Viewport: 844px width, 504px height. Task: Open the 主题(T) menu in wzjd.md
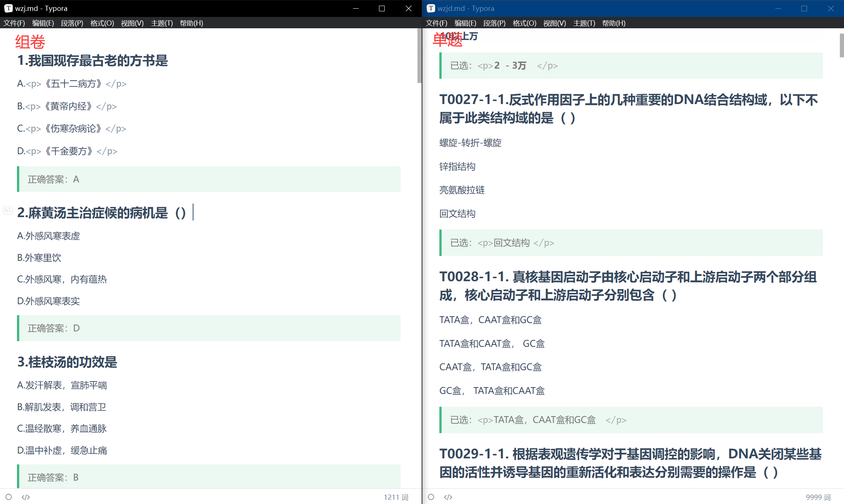[584, 23]
